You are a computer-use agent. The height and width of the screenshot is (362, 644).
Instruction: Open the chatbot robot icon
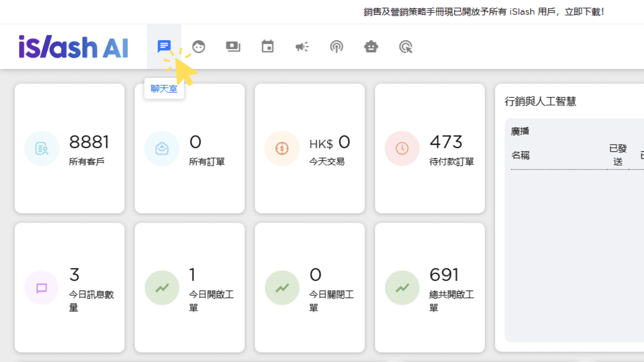pos(371,47)
